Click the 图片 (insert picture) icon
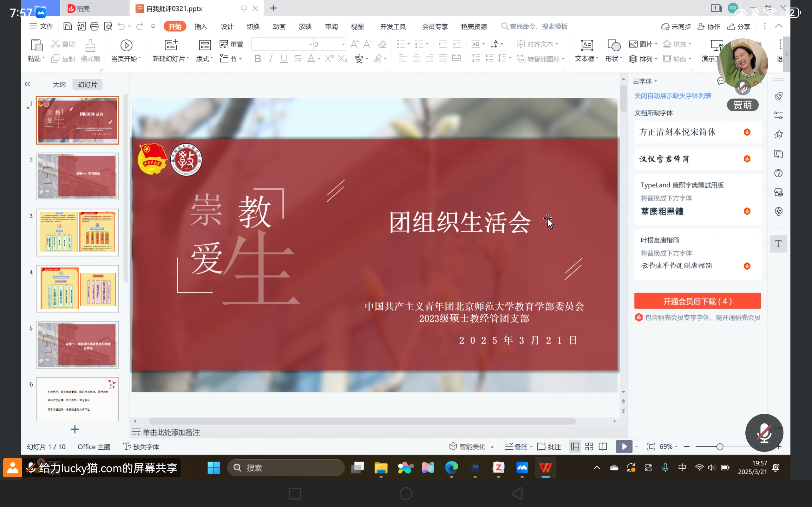The image size is (812, 507). tap(634, 44)
